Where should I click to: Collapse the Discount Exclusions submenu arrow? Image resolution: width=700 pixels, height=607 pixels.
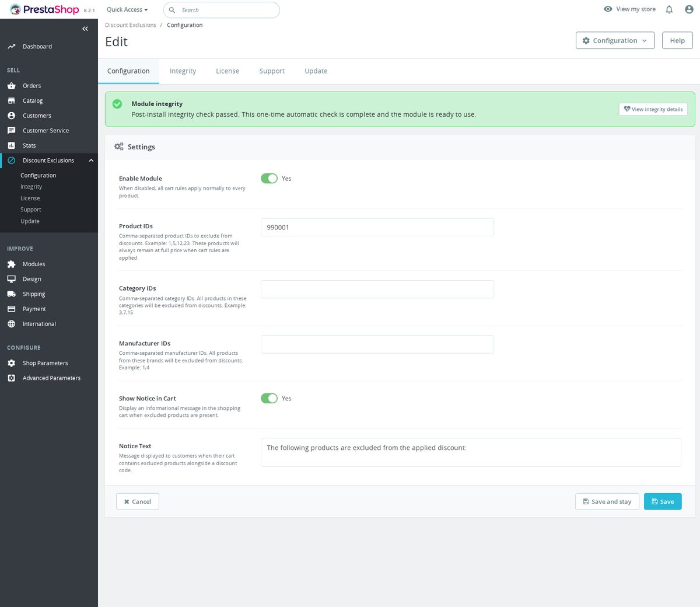coord(91,161)
